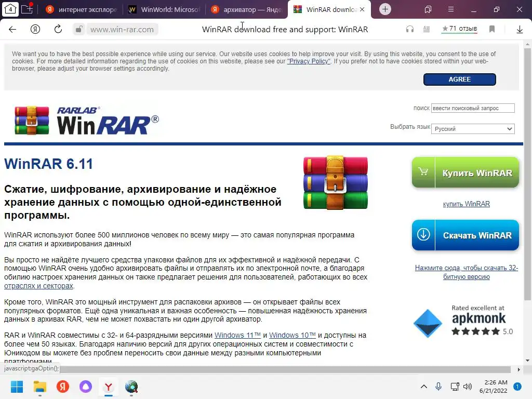
Task: Click the AGREE cookies button
Action: point(460,79)
